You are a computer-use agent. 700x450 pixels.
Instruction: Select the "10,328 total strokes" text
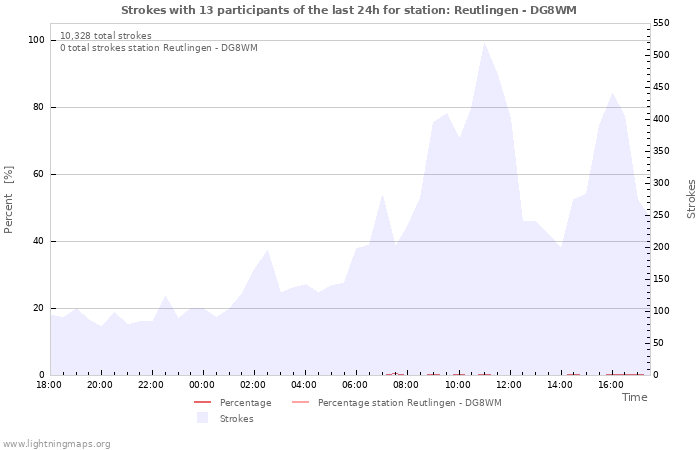106,36
